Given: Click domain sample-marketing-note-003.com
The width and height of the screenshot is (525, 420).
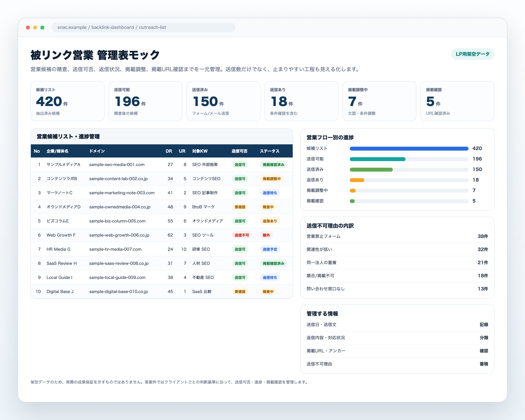Looking at the screenshot, I should [x=122, y=193].
